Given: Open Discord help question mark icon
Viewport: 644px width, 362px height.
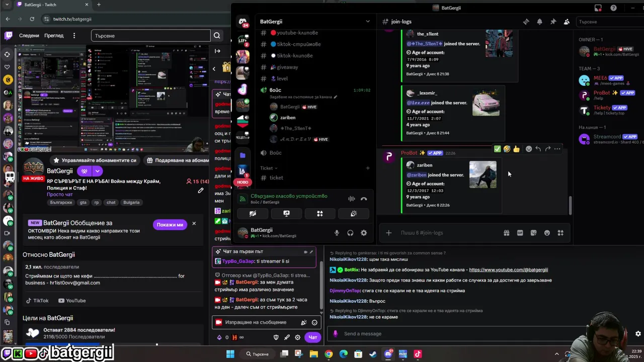Looking at the screenshot, I should 613,8.
